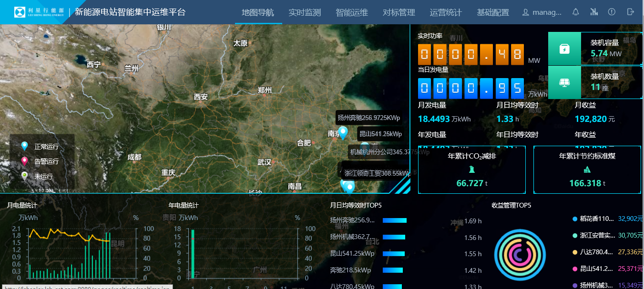
Task: Open the 智能运维 navigation menu
Action: [351, 12]
